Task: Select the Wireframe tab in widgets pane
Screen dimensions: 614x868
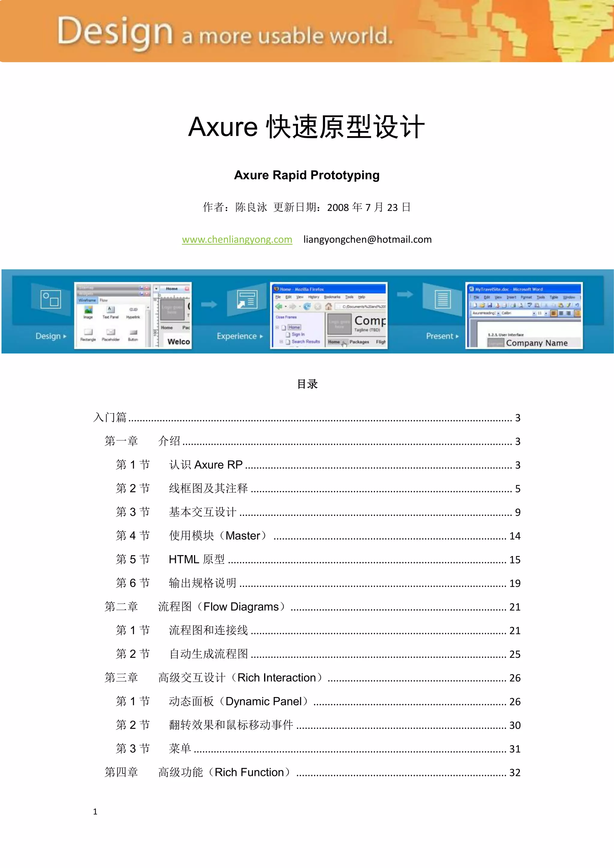Action: pyautogui.click(x=87, y=300)
